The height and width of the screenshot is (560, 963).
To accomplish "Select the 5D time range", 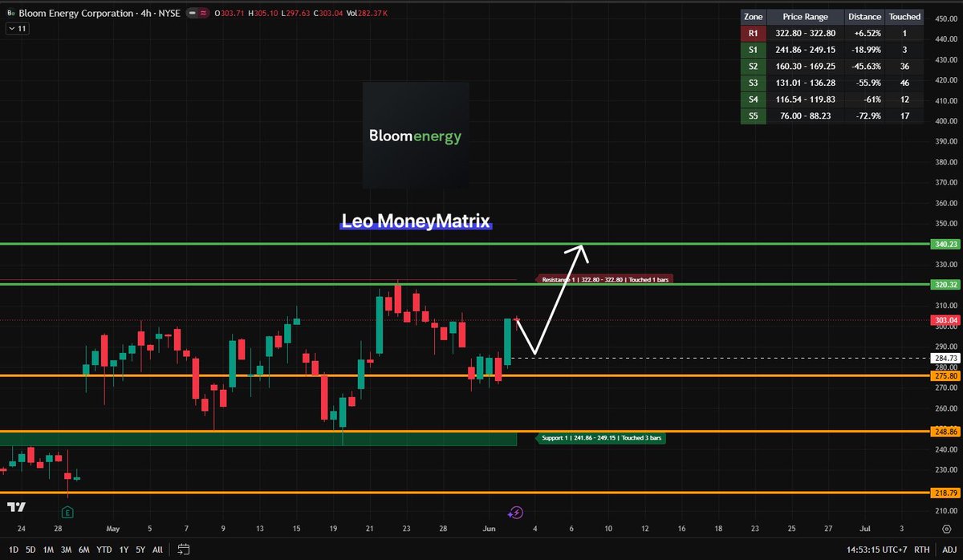I will point(30,550).
